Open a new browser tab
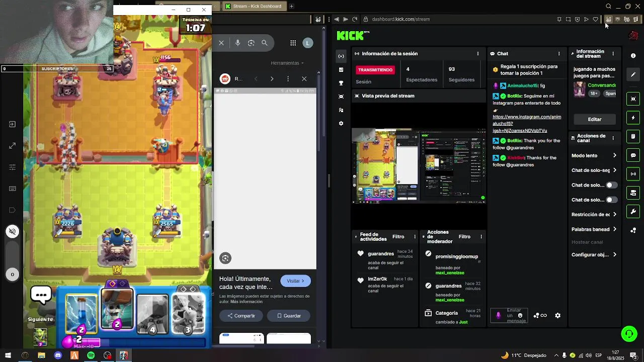 pos(291,6)
